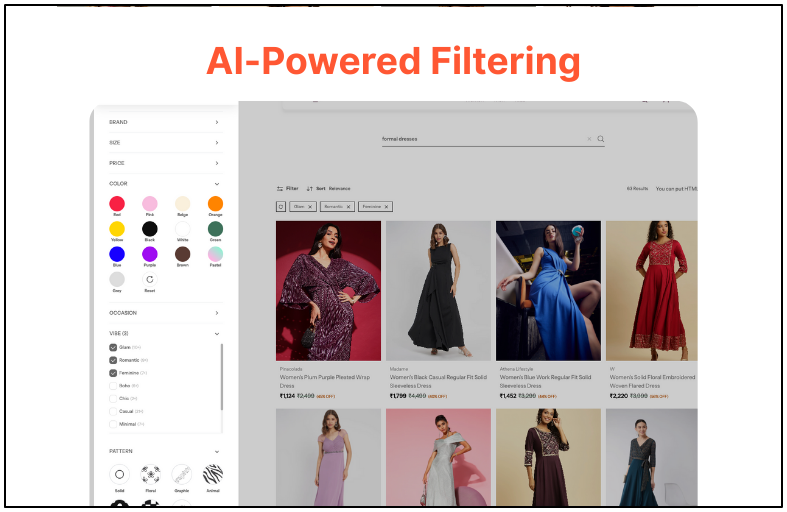The image size is (787, 512).
Task: Click the ₹2,220 price text
Action: click(618, 396)
